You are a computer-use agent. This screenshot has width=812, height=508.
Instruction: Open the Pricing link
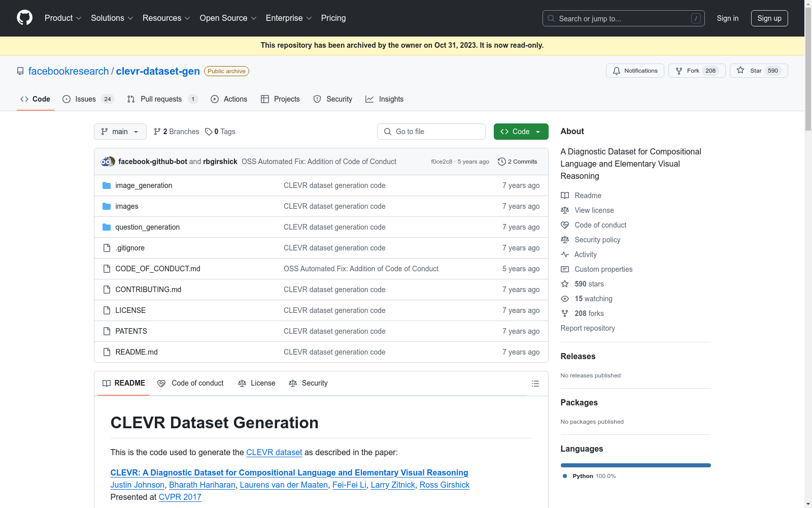point(333,18)
